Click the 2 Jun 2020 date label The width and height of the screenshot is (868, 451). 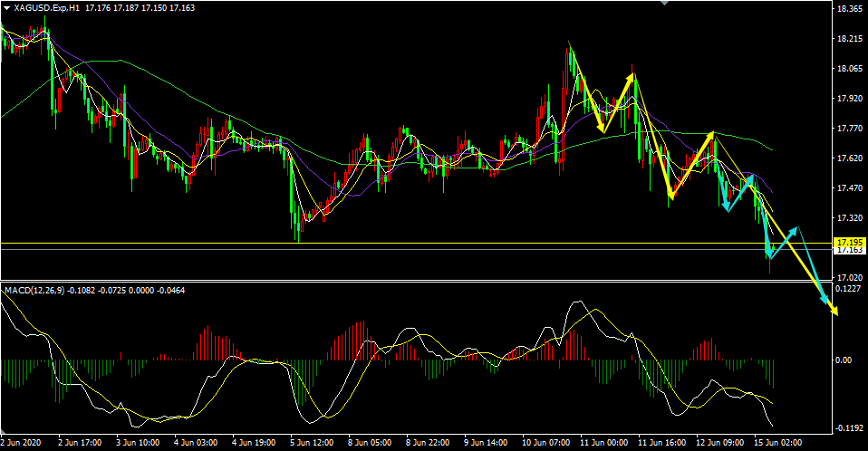point(21,443)
